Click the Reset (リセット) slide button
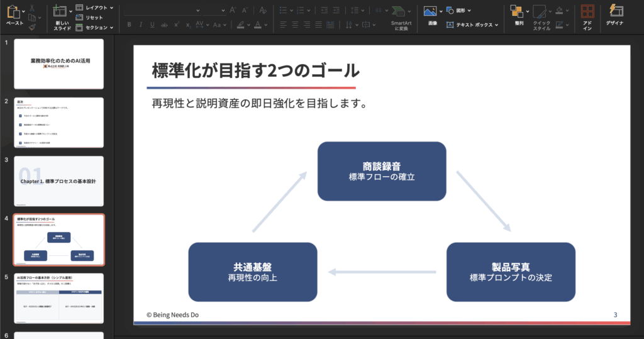 89,18
